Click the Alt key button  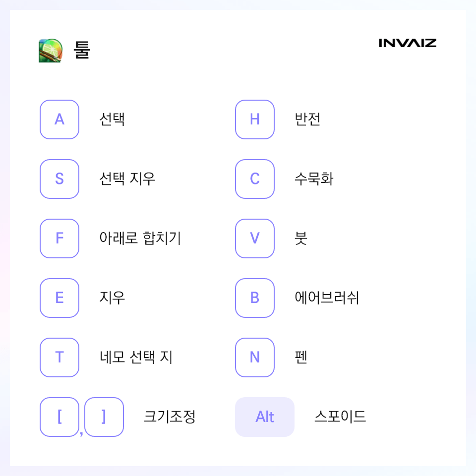pos(265,417)
